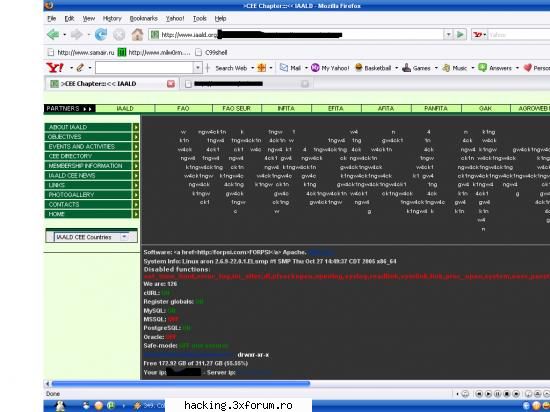Click the PANFITA partner link
Viewport: 550px width, 412px height.
436,109
